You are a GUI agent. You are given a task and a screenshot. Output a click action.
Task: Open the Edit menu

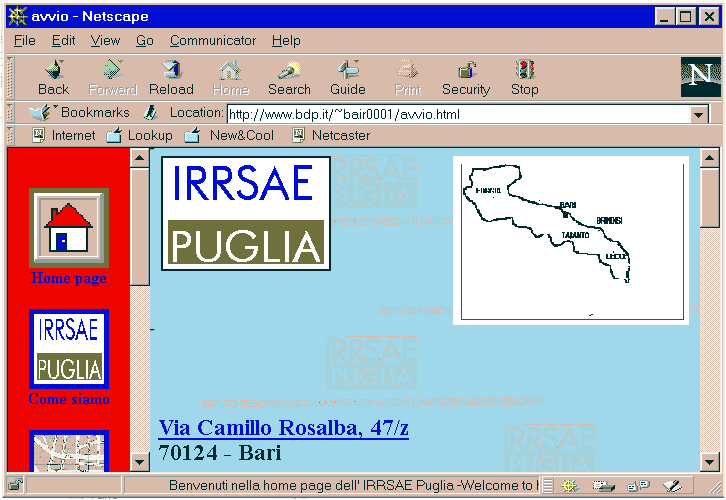(63, 41)
